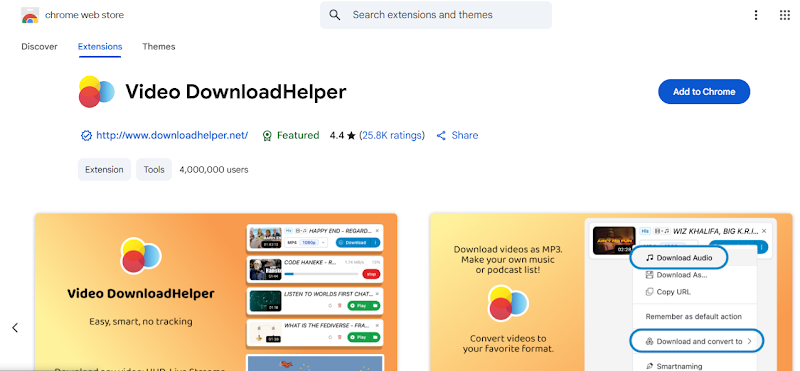Open the three-dot more options menu
The width and height of the screenshot is (800, 371).
pyautogui.click(x=756, y=15)
